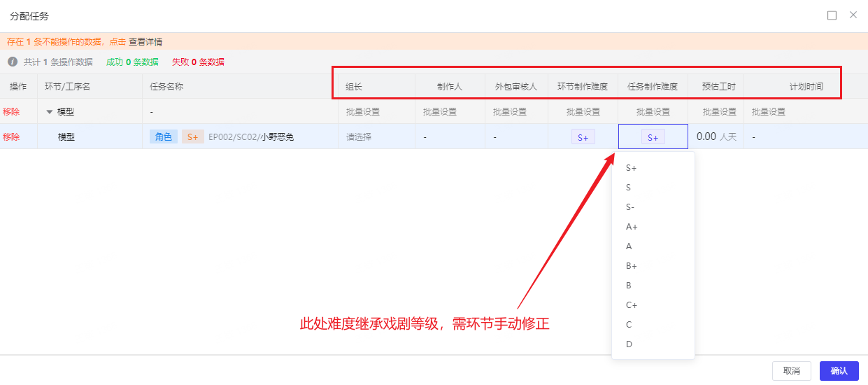
Task: Select S- from the difficulty list
Action: 630,207
